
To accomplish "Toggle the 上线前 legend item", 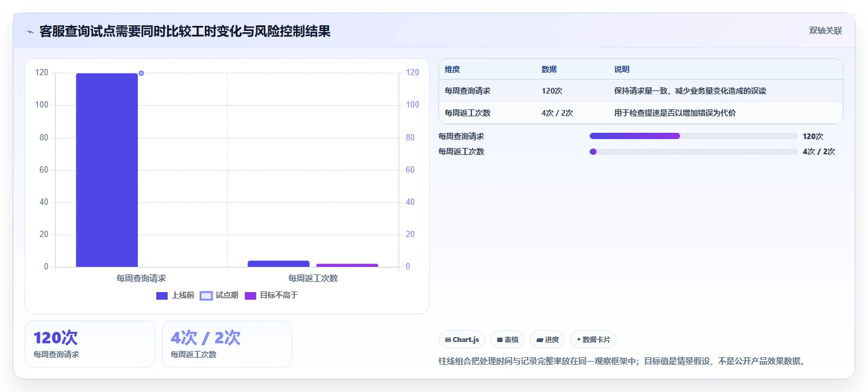I will pos(175,295).
